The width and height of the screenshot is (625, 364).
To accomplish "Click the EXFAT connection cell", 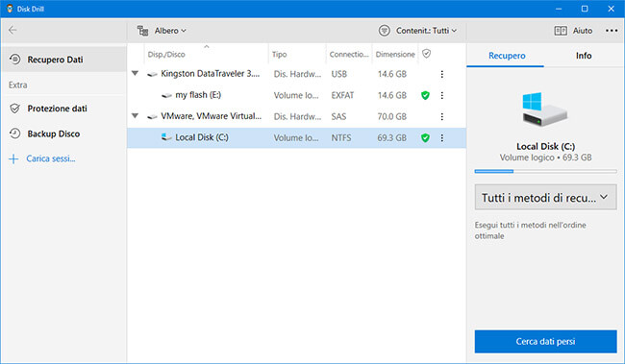I will tap(342, 96).
